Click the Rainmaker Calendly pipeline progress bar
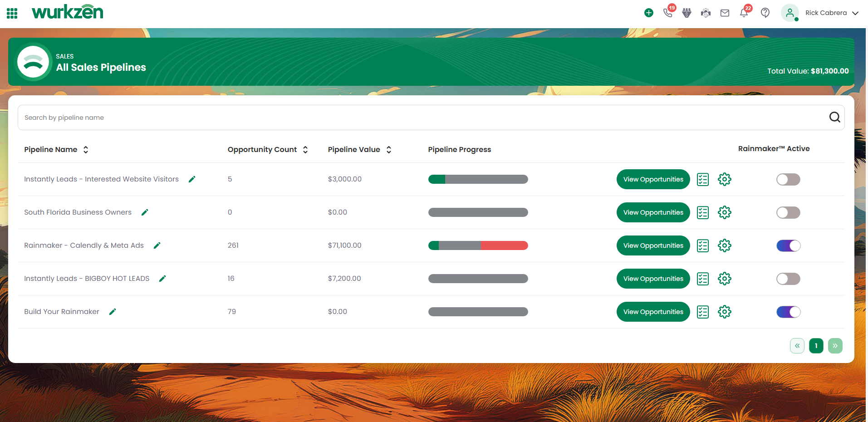 point(478,245)
